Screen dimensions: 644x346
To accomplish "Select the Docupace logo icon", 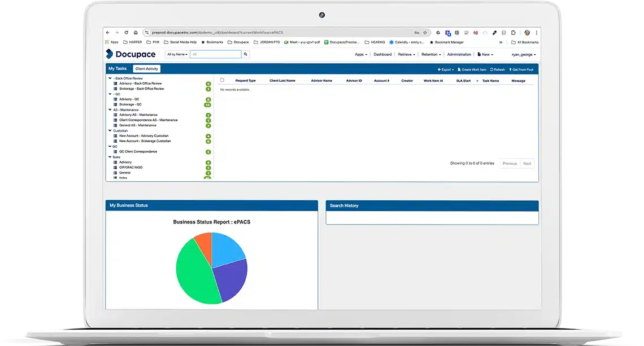I will (110, 54).
